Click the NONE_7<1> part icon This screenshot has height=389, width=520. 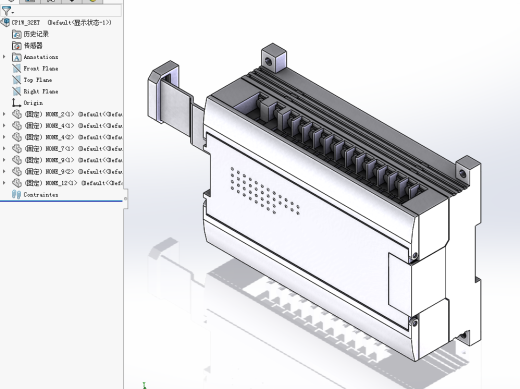click(x=17, y=149)
